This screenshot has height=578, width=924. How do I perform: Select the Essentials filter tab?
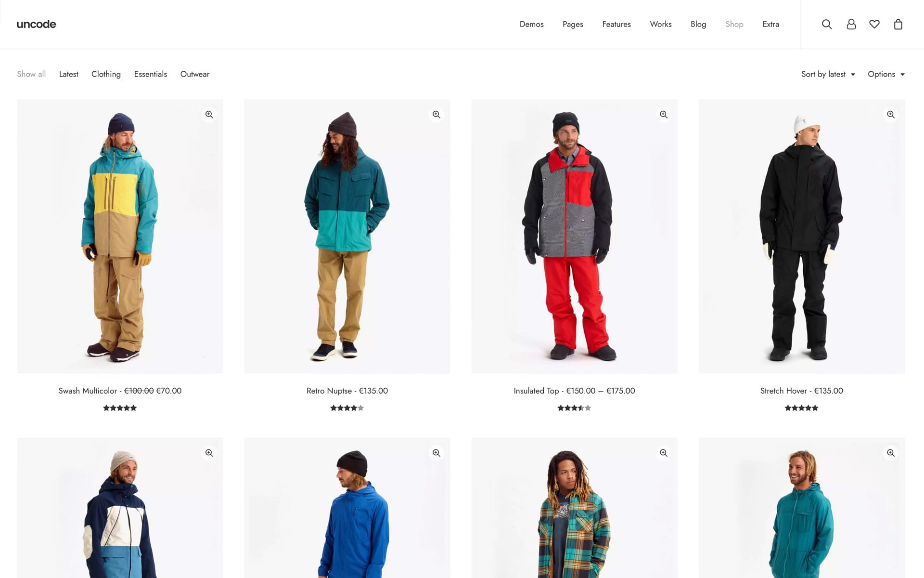point(150,74)
